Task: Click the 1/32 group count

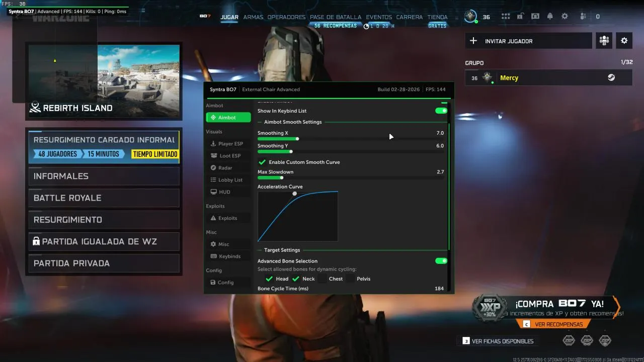Action: (626, 62)
